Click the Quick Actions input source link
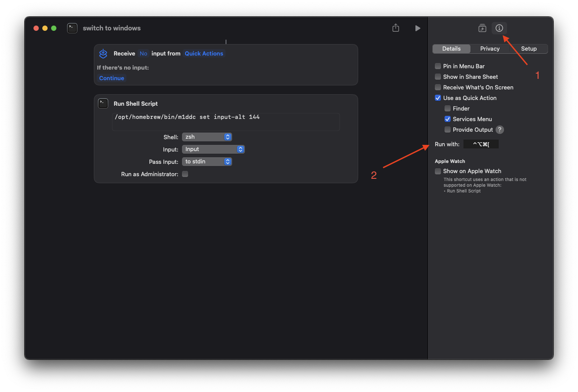The height and width of the screenshot is (392, 578). [204, 54]
